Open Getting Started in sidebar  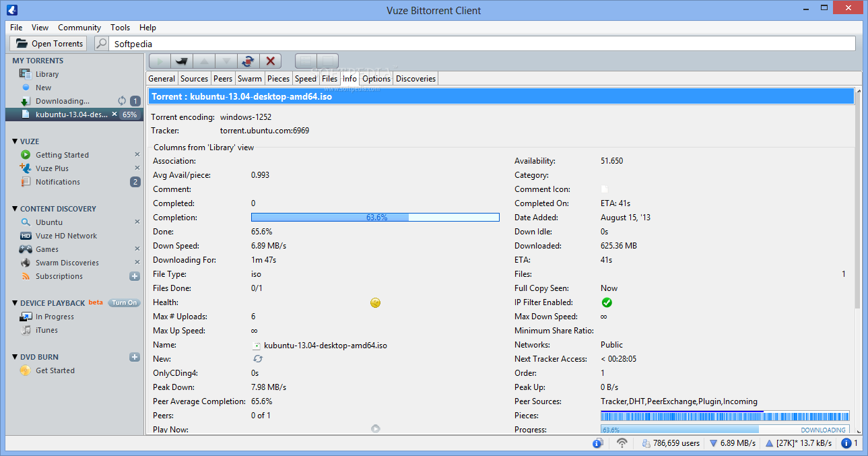pyautogui.click(x=62, y=155)
